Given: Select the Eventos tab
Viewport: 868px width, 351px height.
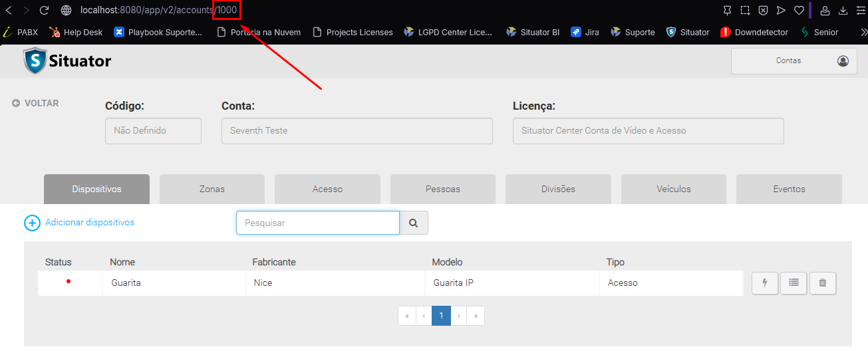Looking at the screenshot, I should [789, 189].
